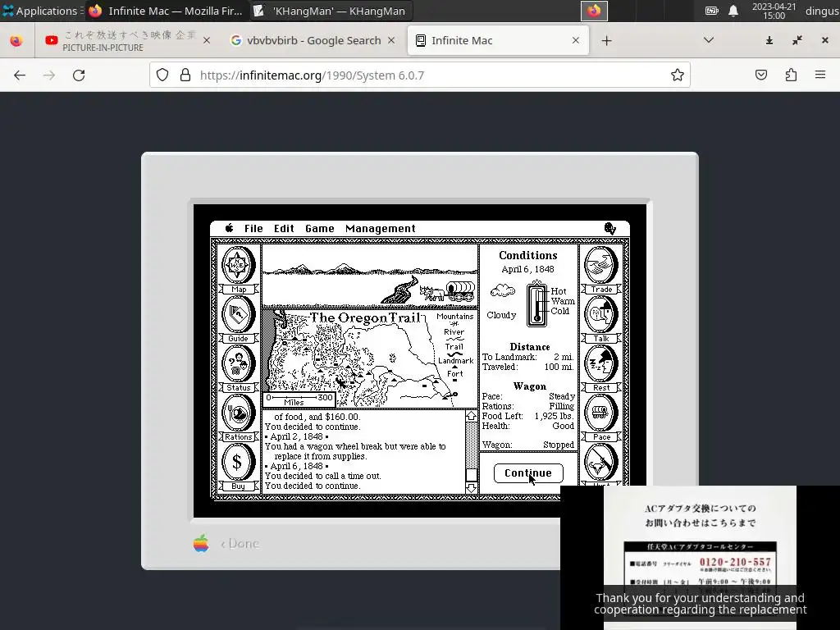The height and width of the screenshot is (630, 840).
Task: Click the log scroll down arrow
Action: click(471, 488)
